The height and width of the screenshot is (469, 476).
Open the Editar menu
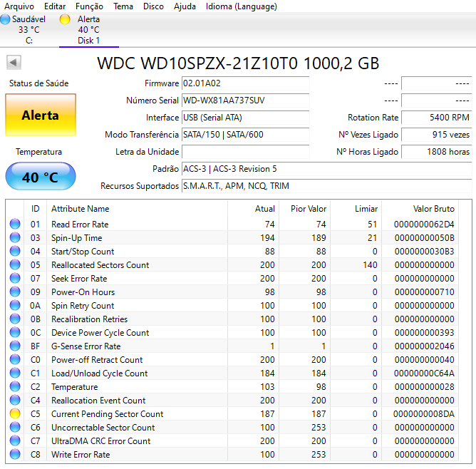click(x=55, y=6)
